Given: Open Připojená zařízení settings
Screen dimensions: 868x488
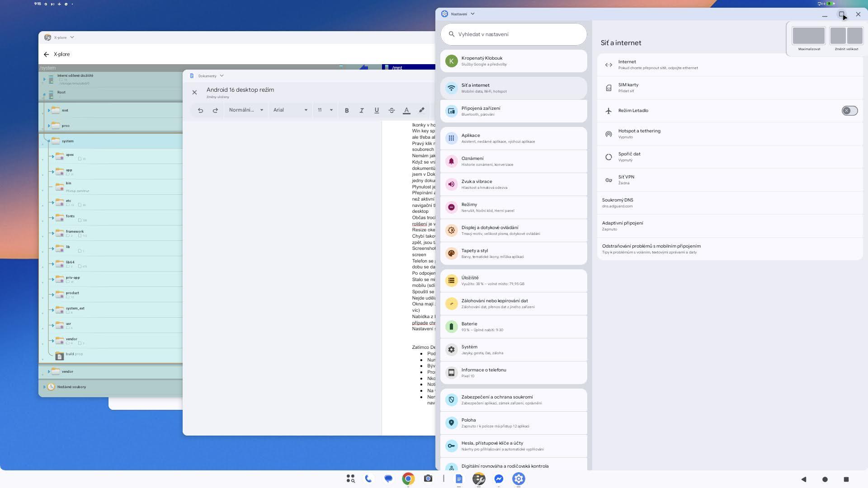Looking at the screenshot, I should tap(514, 111).
